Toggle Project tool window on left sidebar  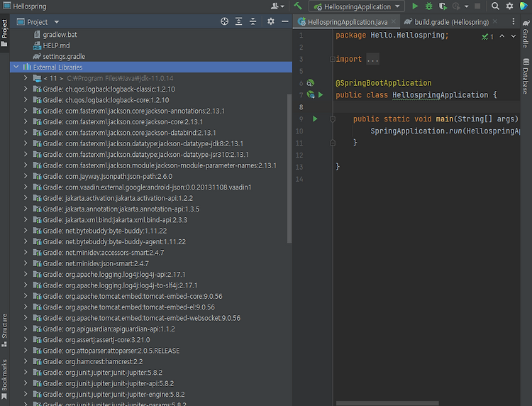tap(4, 33)
